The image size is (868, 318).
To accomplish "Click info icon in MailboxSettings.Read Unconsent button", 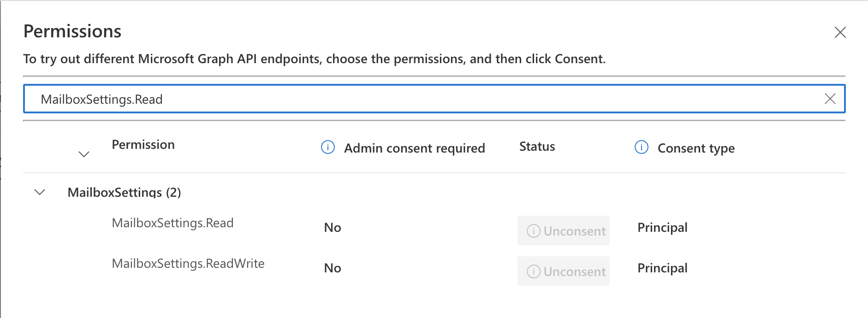I will coord(533,231).
